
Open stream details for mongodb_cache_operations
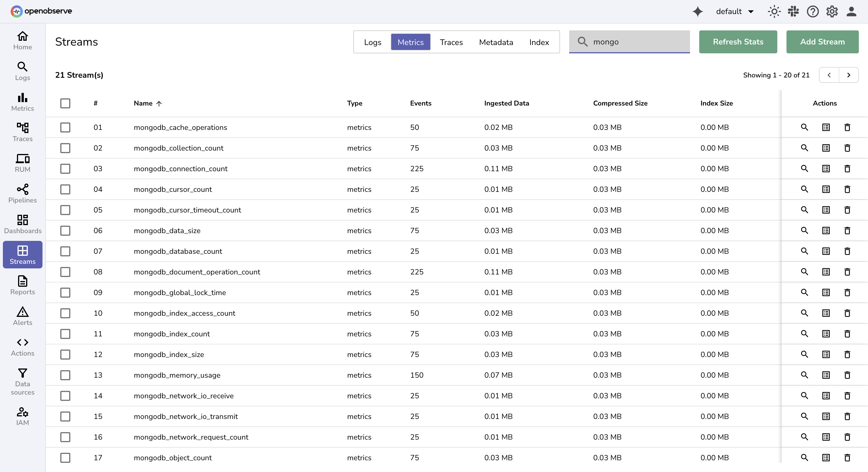(x=826, y=127)
